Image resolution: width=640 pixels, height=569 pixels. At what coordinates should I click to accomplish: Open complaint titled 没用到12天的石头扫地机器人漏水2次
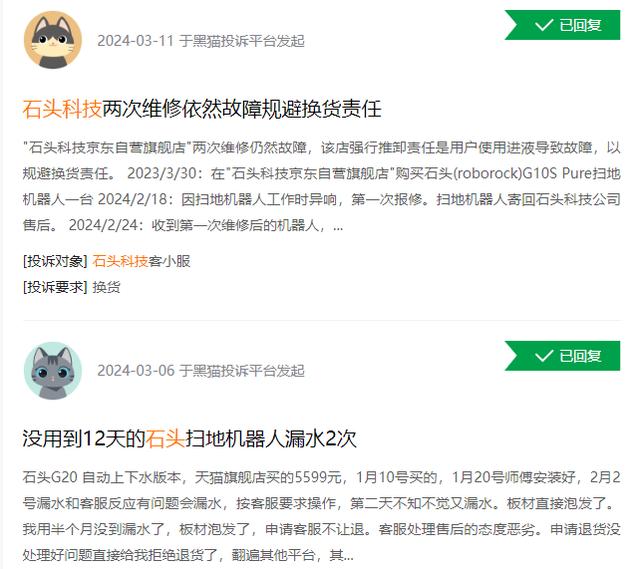[189, 440]
